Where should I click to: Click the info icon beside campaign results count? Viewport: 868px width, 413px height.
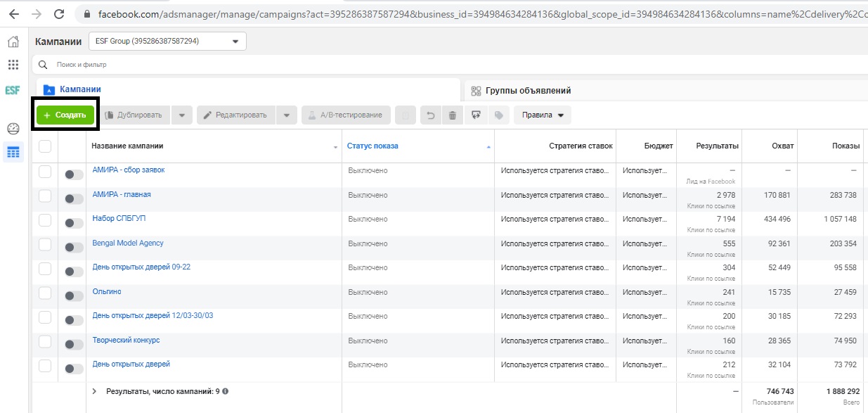coord(226,391)
